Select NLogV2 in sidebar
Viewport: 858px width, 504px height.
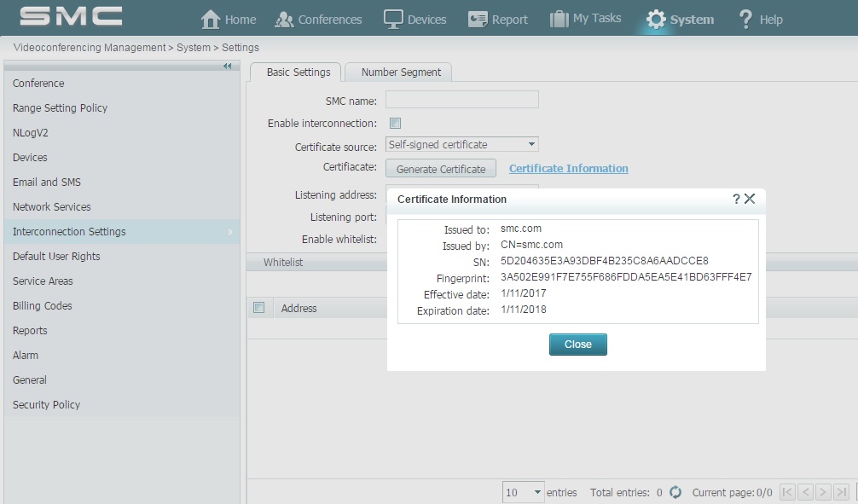(121, 132)
